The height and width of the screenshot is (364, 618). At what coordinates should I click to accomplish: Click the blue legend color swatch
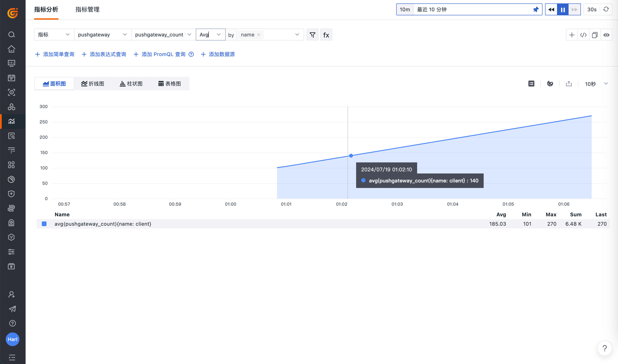point(44,224)
